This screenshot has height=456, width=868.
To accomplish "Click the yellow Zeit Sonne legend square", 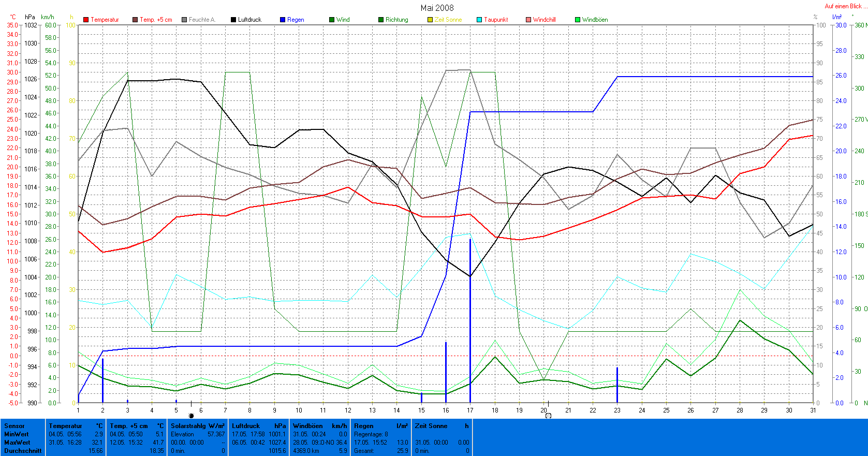I will (430, 20).
